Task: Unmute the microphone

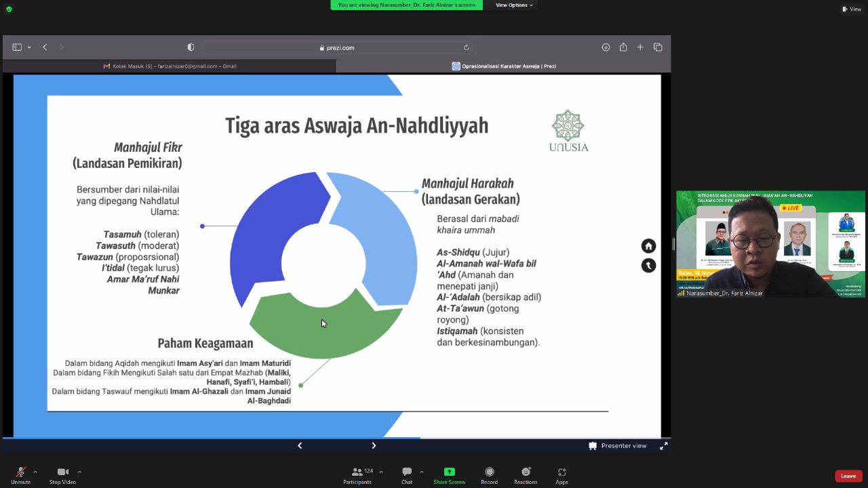Action: (20, 475)
